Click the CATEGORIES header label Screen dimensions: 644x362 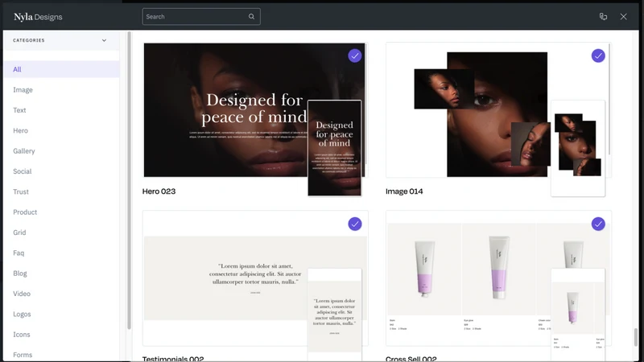tap(29, 40)
